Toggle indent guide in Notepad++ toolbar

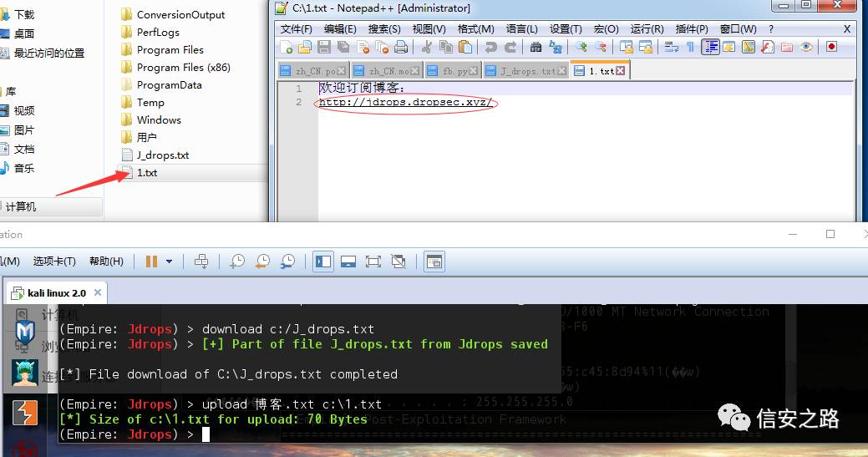click(x=709, y=47)
